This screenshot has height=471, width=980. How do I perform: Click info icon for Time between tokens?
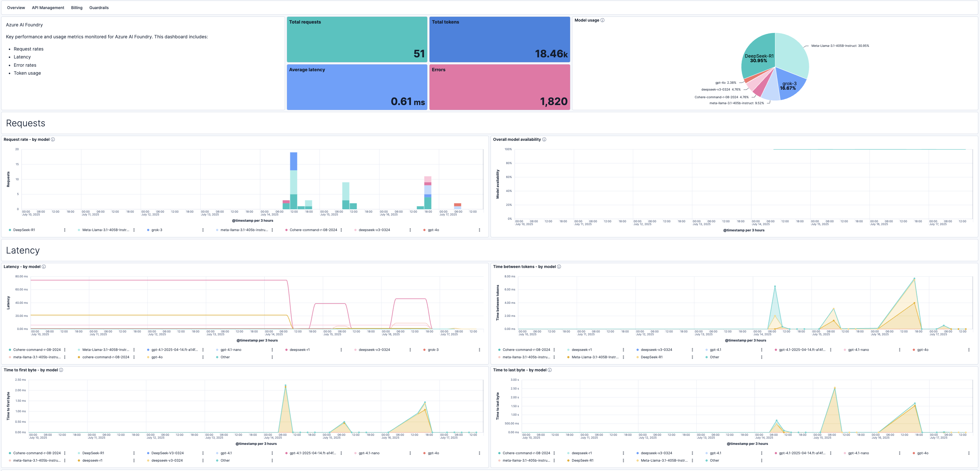click(x=559, y=267)
